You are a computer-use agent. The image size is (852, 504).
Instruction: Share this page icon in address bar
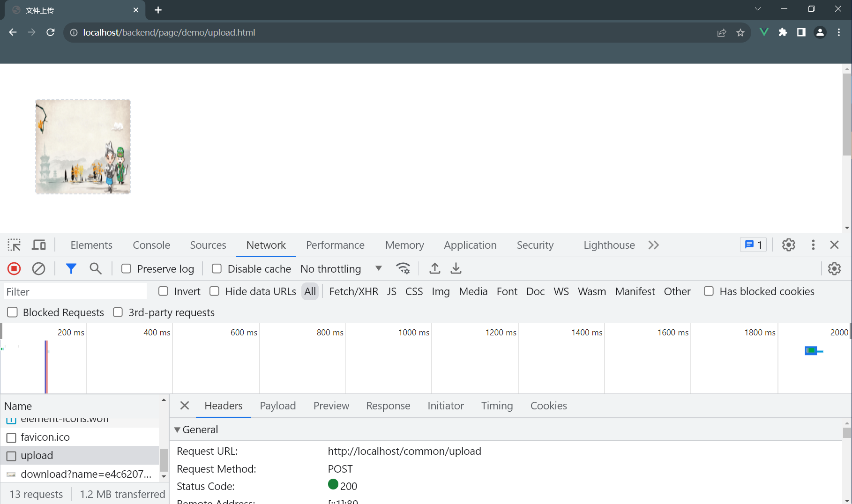click(722, 32)
